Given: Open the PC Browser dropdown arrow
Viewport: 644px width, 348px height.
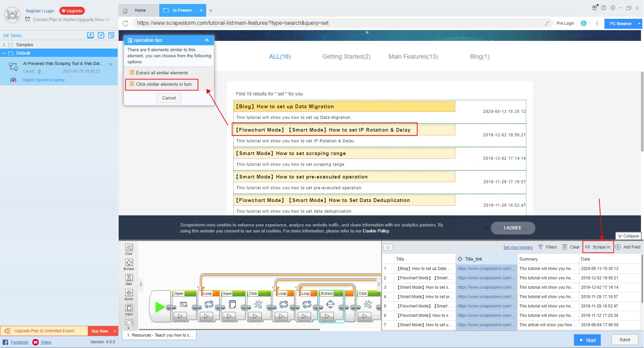Looking at the screenshot, I should 639,24.
